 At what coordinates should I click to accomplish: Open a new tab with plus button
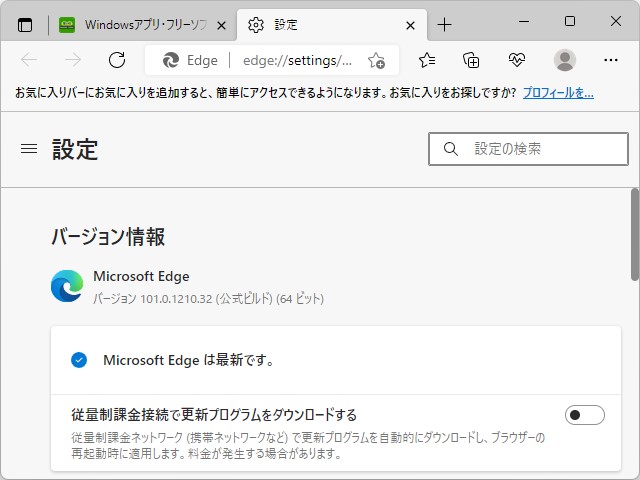(x=444, y=25)
